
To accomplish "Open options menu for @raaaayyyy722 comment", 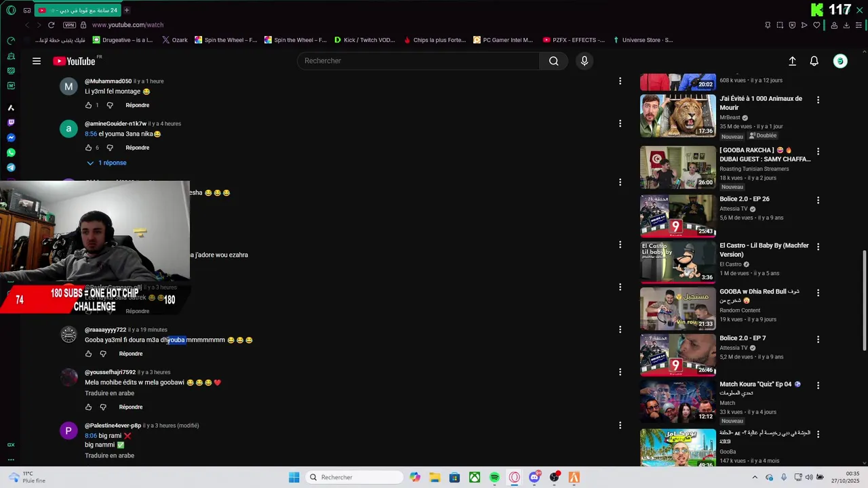I will click(x=620, y=329).
